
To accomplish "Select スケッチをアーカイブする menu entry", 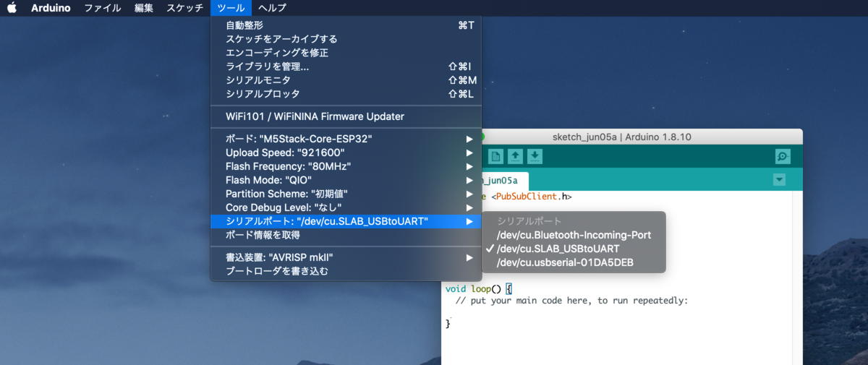I will pos(346,39).
